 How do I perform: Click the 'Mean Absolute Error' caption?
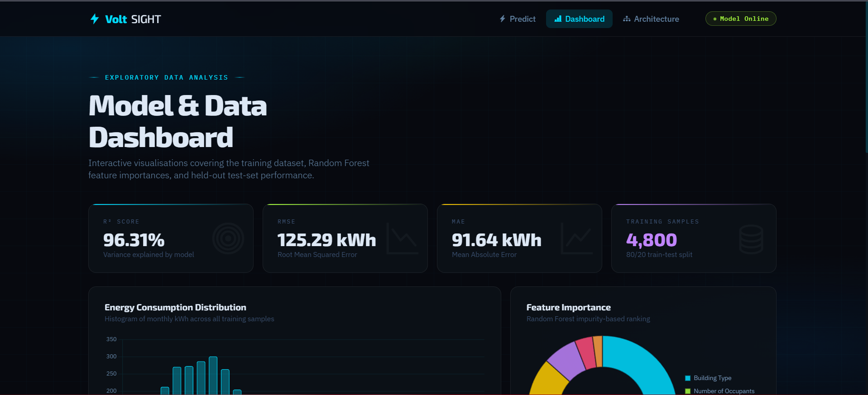484,255
